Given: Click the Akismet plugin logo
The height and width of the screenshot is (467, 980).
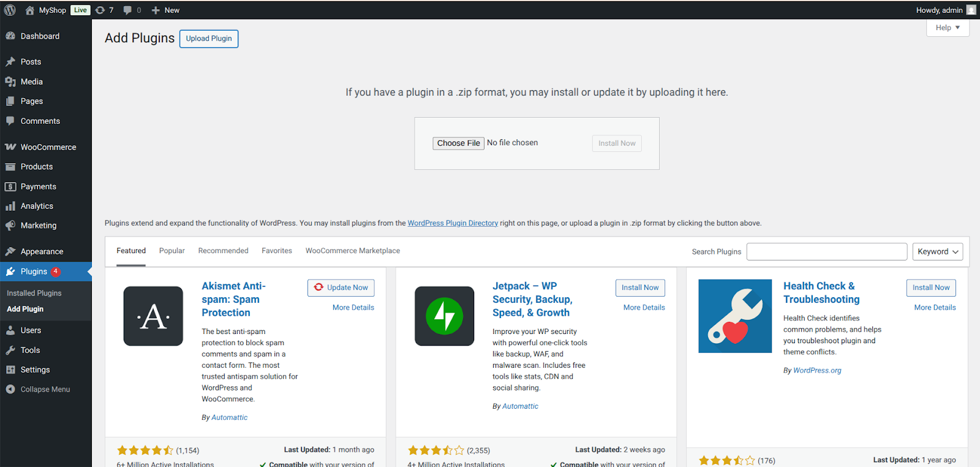Looking at the screenshot, I should [153, 316].
